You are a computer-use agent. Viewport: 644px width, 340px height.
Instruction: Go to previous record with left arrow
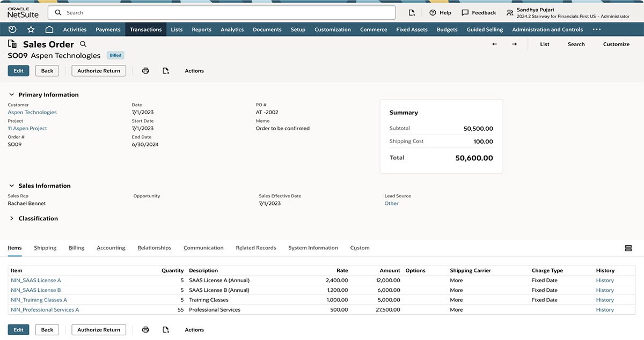494,44
